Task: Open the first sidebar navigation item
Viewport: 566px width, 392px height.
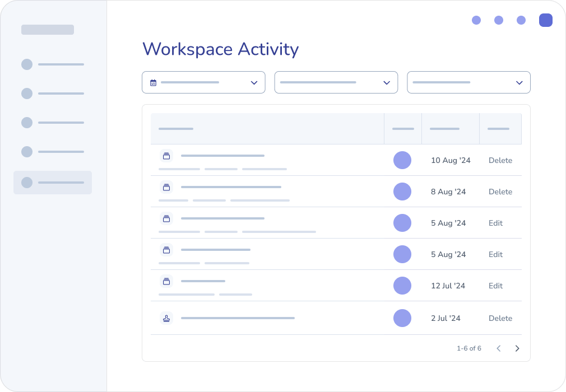Action: click(x=53, y=64)
